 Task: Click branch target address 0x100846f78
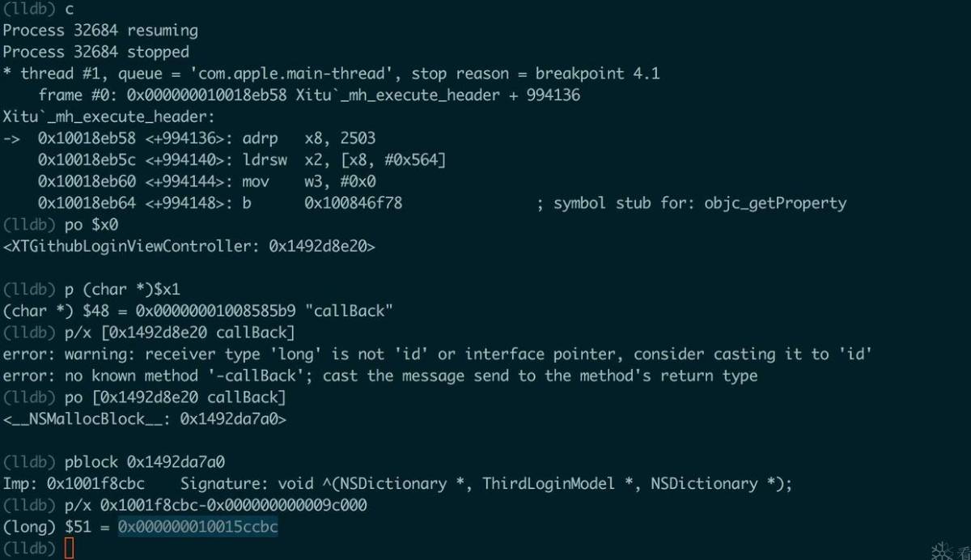[x=353, y=203]
